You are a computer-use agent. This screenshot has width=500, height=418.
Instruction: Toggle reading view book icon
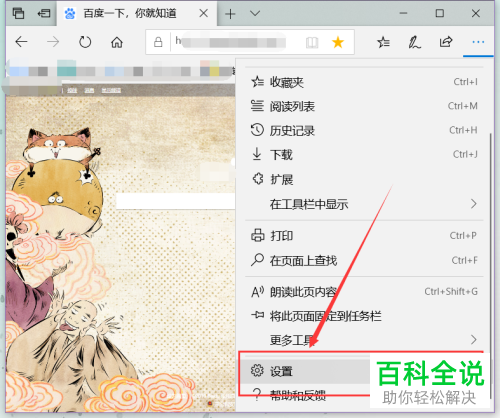pyautogui.click(x=312, y=42)
